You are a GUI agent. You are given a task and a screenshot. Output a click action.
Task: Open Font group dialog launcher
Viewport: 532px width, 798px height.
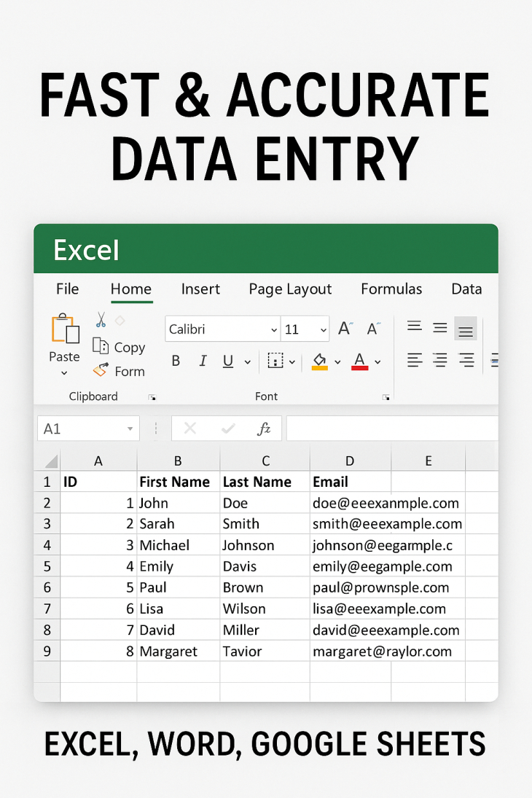(x=386, y=397)
